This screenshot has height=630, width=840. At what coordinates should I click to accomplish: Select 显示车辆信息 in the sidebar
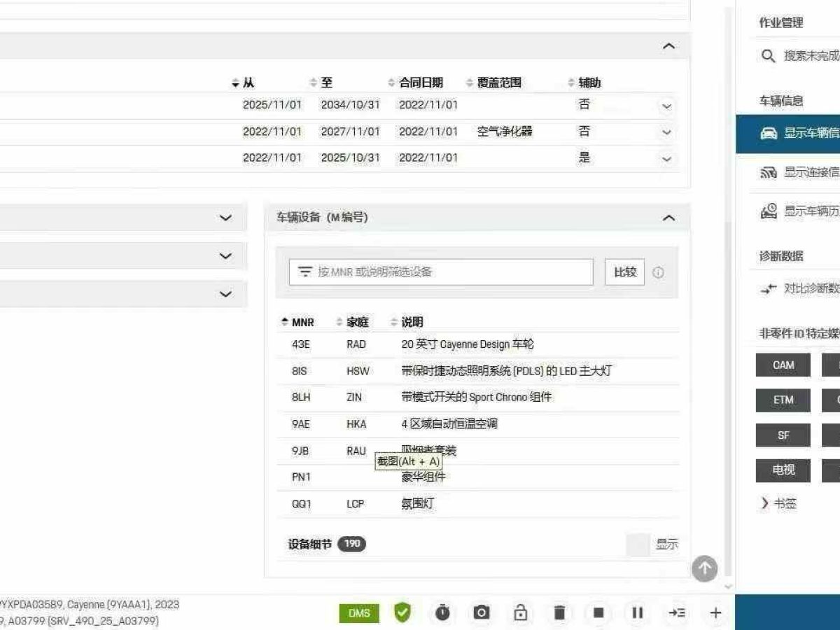pyautogui.click(x=798, y=134)
